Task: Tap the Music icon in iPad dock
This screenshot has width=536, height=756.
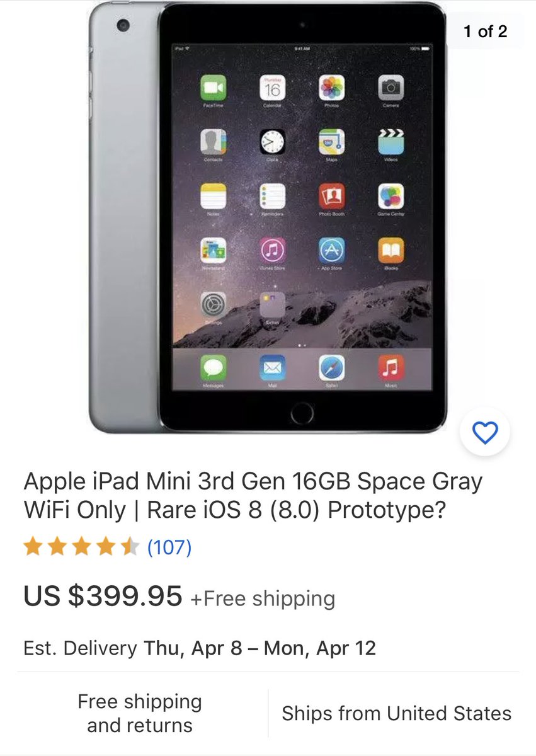Action: [391, 367]
